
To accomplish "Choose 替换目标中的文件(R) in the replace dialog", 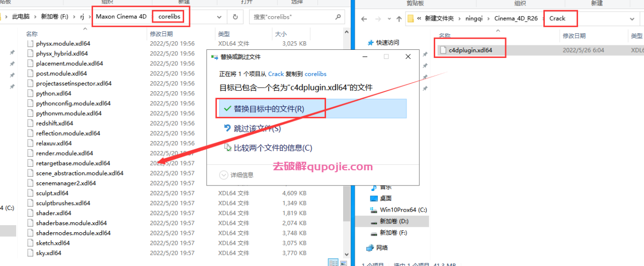I will point(313,109).
